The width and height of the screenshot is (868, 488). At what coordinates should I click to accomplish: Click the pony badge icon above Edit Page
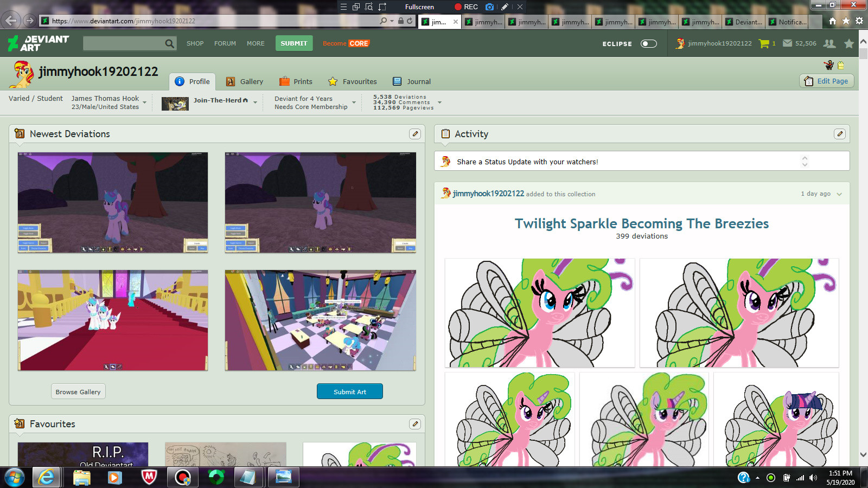point(829,65)
